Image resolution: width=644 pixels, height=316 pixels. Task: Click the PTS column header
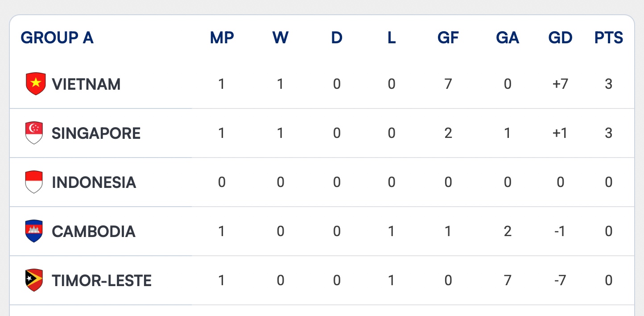609,38
